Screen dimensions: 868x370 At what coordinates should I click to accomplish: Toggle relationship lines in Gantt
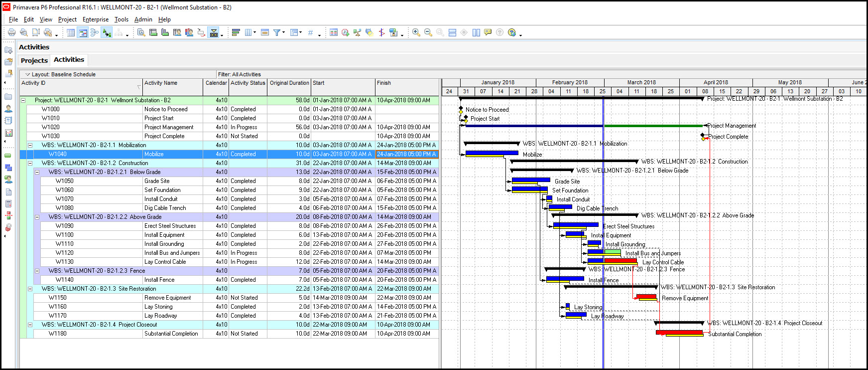[107, 32]
